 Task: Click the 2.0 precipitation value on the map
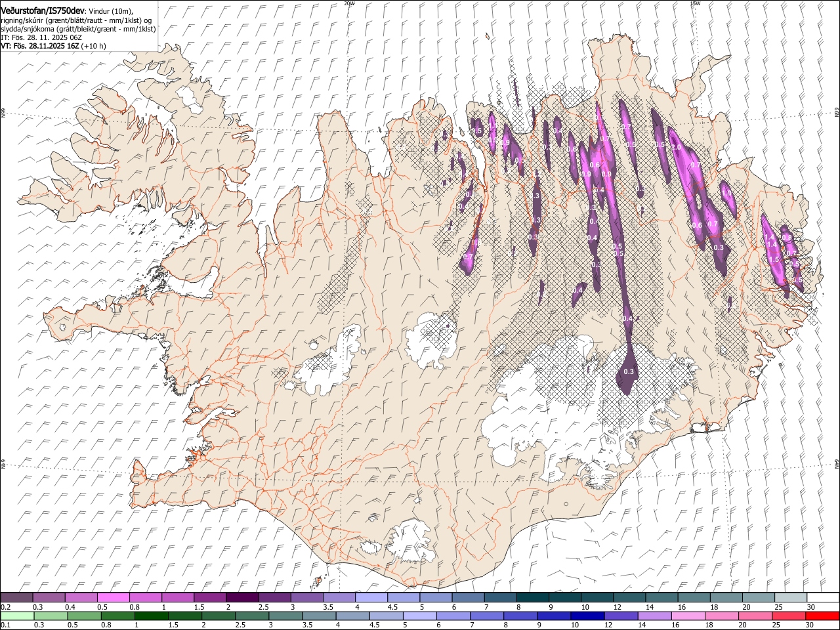(676, 147)
